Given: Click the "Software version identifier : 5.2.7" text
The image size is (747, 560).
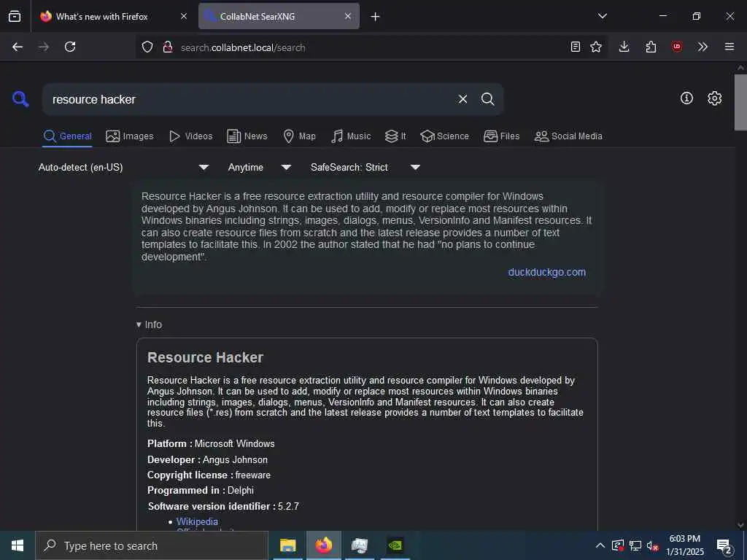Looking at the screenshot, I should pos(223,506).
